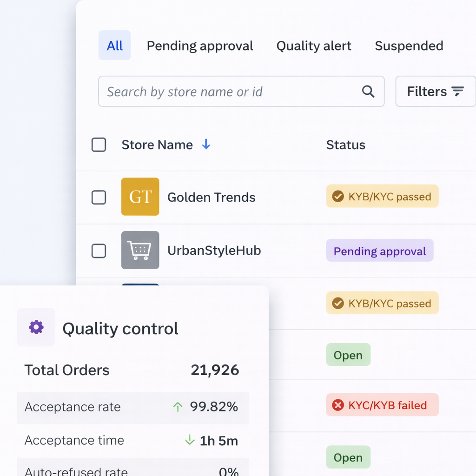Click the Status column header

click(x=346, y=145)
